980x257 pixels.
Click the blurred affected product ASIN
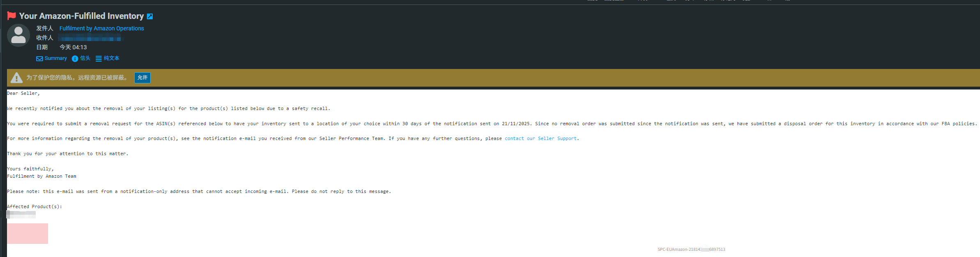21,214
